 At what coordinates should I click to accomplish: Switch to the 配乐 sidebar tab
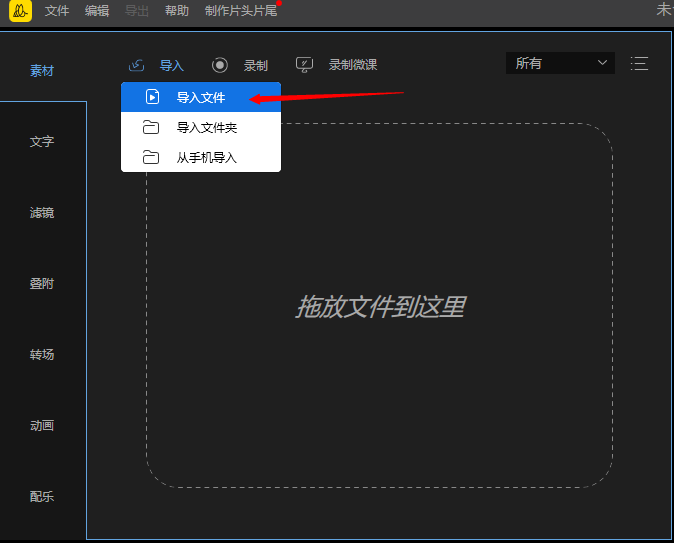[42, 497]
